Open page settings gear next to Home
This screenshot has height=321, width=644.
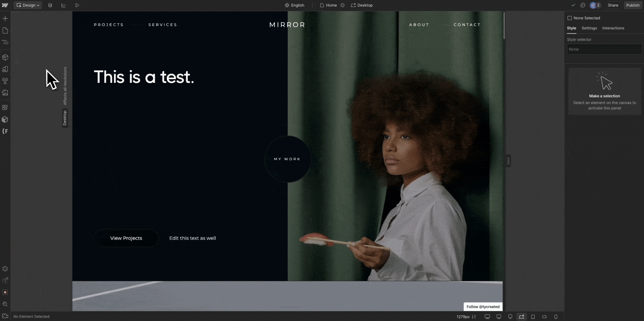coord(342,5)
